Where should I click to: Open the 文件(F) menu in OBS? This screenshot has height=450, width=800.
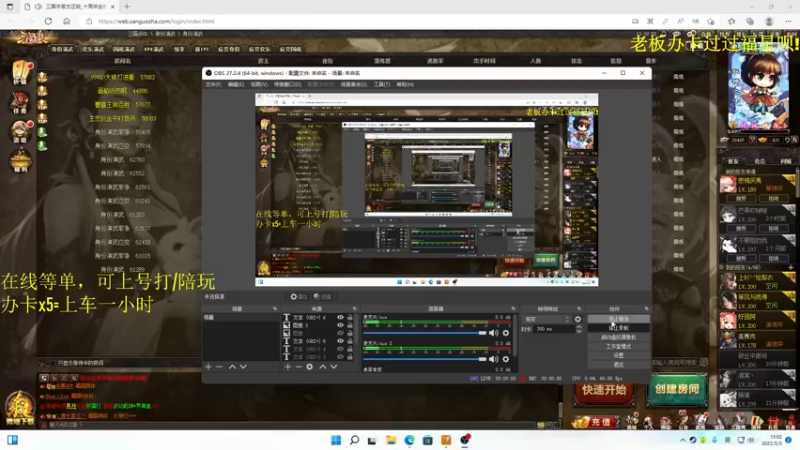[x=213, y=84]
